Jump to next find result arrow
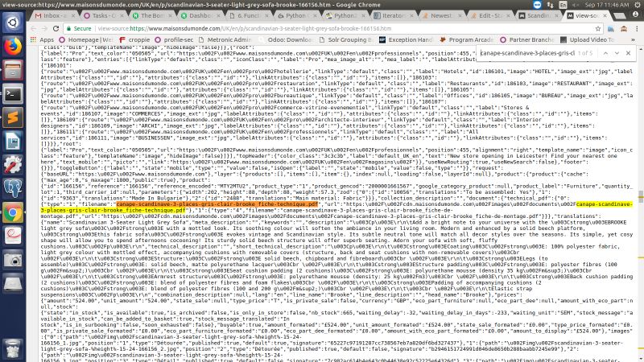Screen dimensions: 644x362 point(617,53)
